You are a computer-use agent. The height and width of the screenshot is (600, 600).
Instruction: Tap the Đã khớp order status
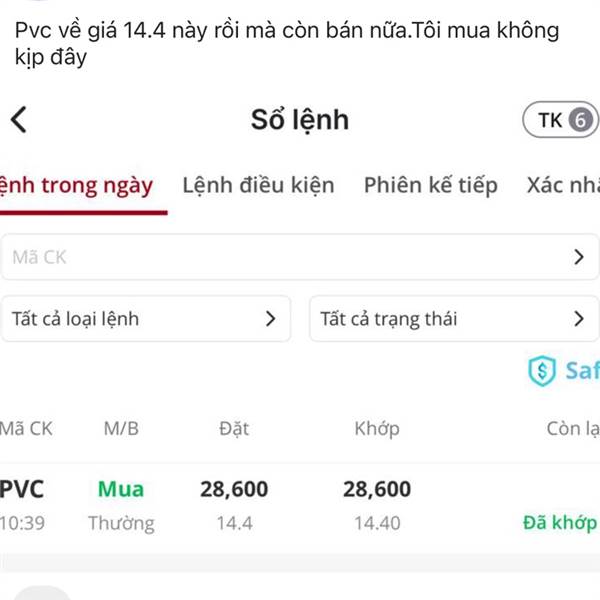(559, 523)
